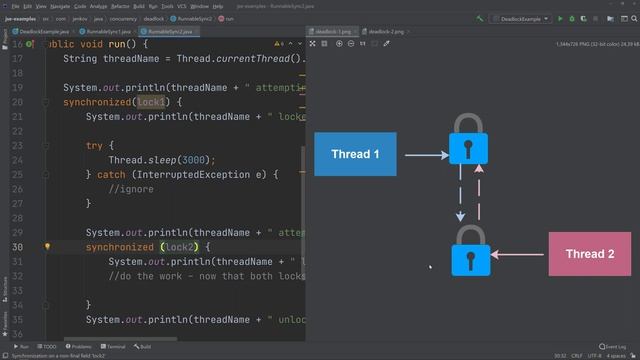The image size is (640, 360).
Task: Start debugging with the green bug icon
Action: 572,19
